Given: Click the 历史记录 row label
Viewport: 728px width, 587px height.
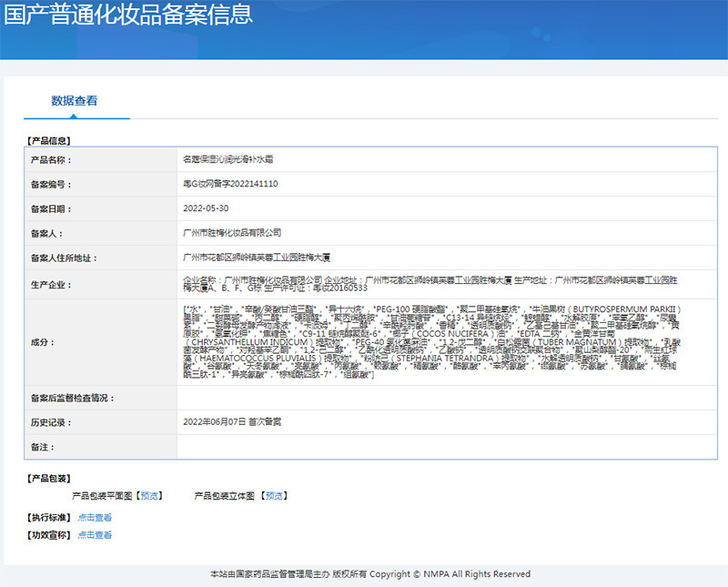Looking at the screenshot, I should click(51, 422).
